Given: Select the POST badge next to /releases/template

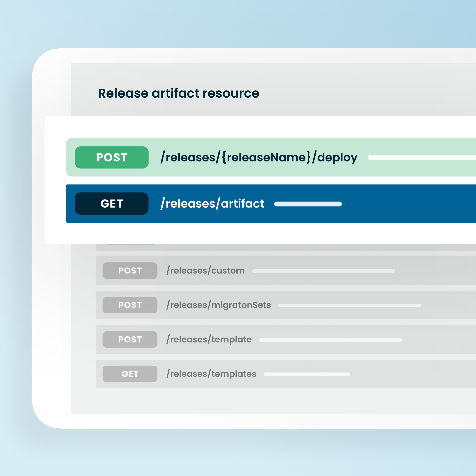Looking at the screenshot, I should click(x=130, y=340).
